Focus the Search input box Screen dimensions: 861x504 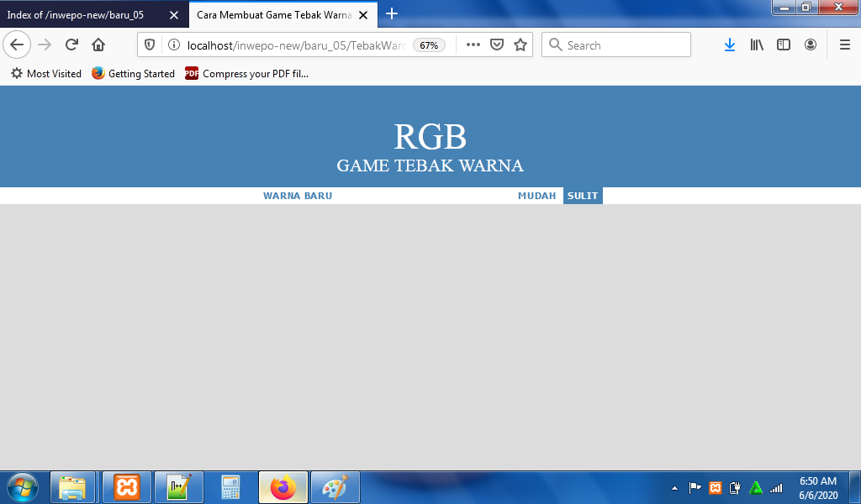click(x=616, y=45)
